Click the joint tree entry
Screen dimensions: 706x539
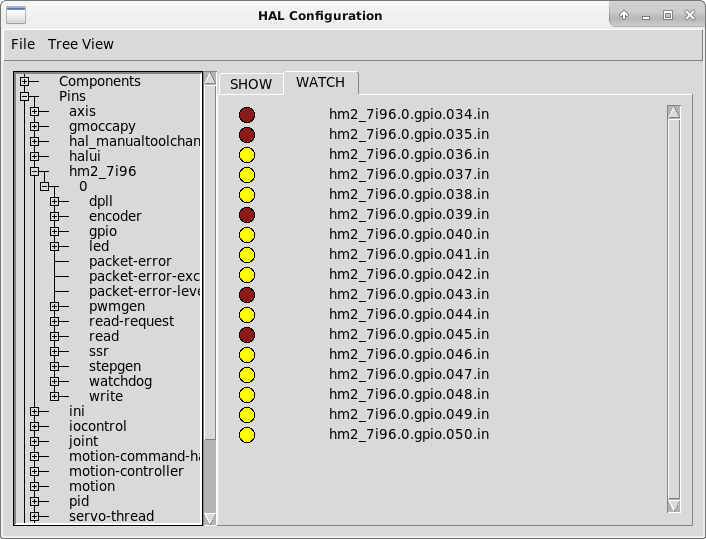pos(83,441)
